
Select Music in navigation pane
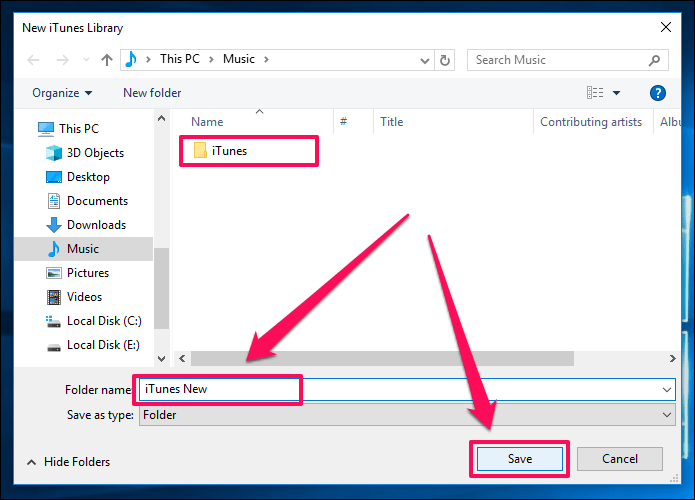(84, 249)
